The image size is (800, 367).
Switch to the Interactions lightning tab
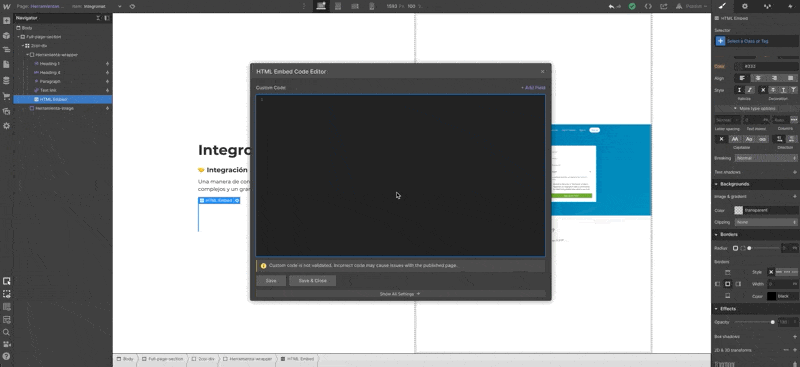767,6
